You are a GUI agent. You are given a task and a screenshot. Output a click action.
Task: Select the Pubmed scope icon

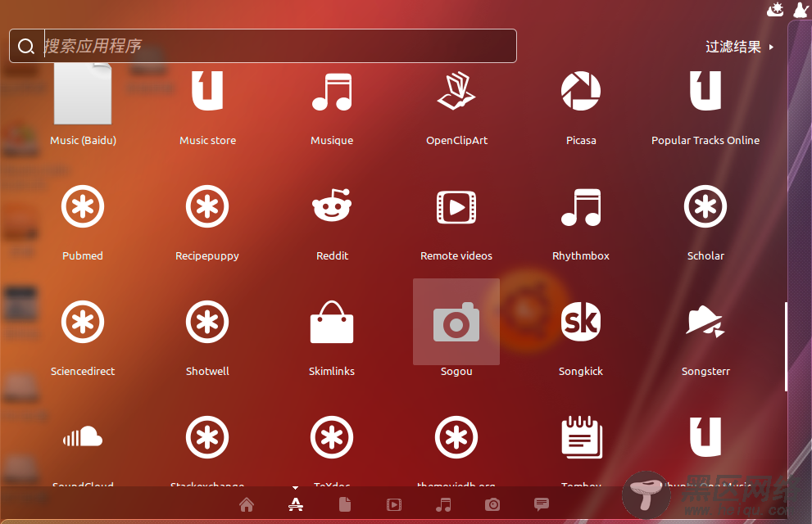tap(83, 206)
